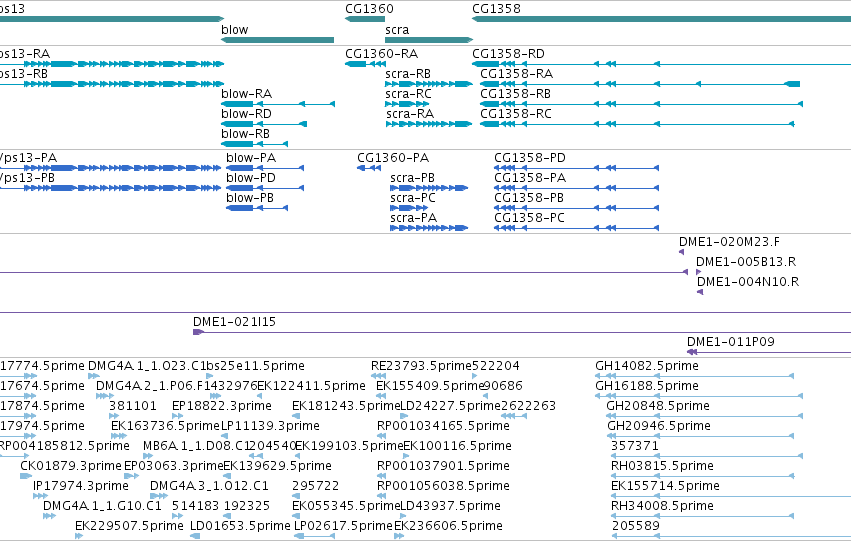Click EST RP001034165.5prime

[381, 436]
